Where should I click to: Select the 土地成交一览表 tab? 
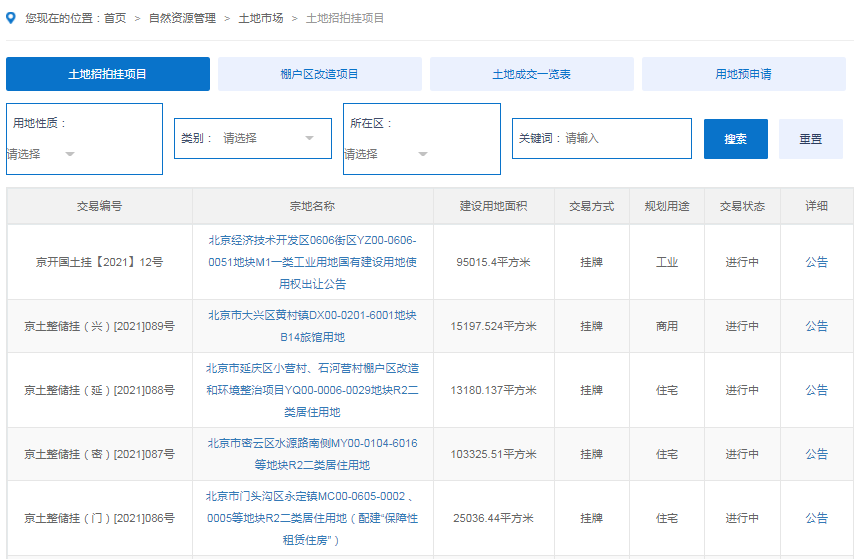532,74
